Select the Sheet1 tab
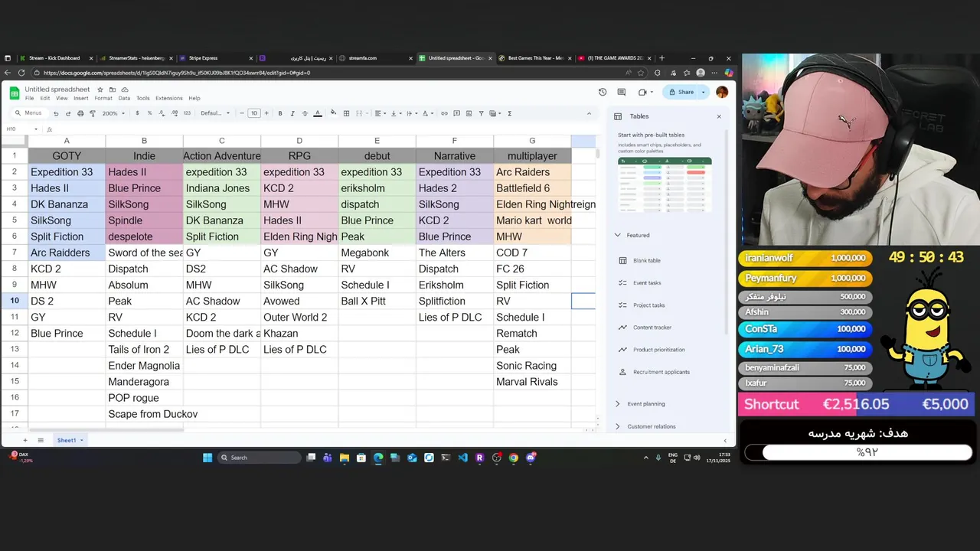 [69, 440]
